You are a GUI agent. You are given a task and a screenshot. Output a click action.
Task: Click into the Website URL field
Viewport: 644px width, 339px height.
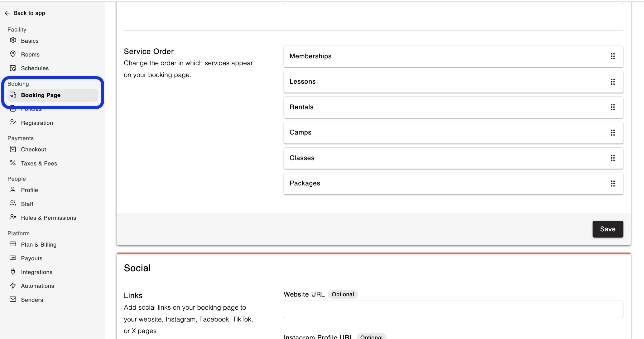point(453,309)
